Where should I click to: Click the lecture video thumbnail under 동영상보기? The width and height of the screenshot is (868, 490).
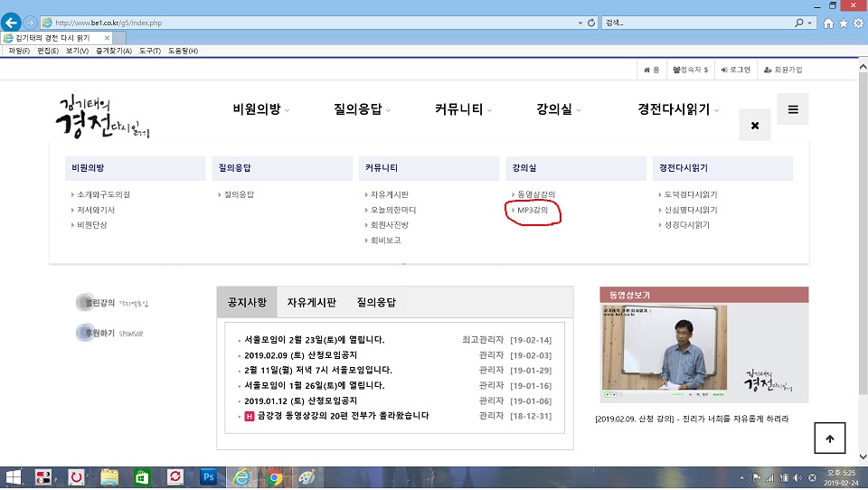tap(665, 349)
